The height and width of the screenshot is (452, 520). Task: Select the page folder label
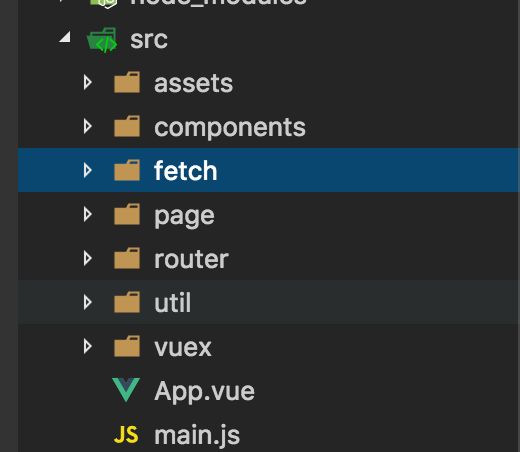(x=184, y=217)
